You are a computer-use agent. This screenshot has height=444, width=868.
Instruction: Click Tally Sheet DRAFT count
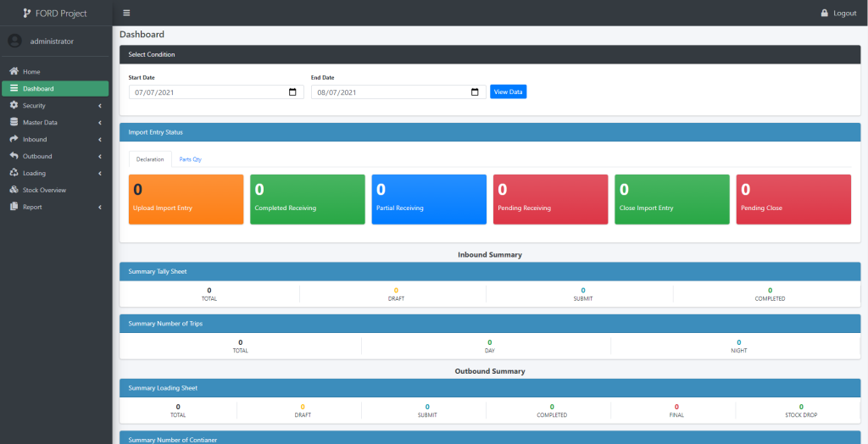click(x=396, y=290)
